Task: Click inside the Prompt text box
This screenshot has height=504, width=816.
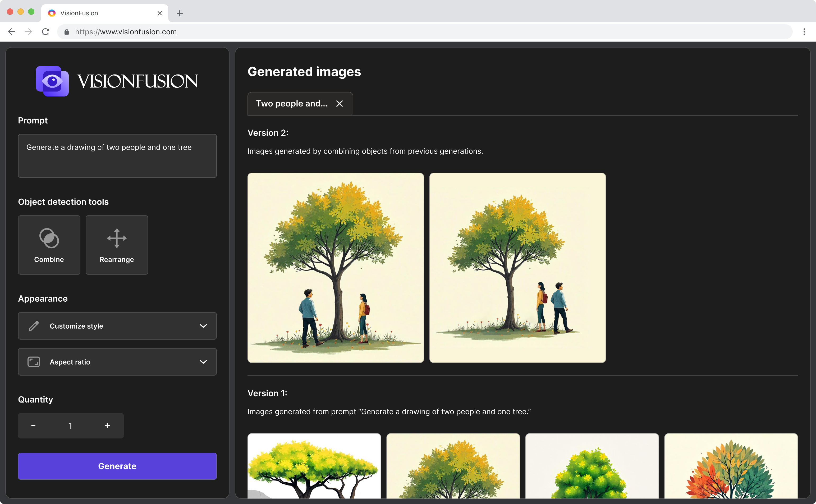Action: click(117, 156)
